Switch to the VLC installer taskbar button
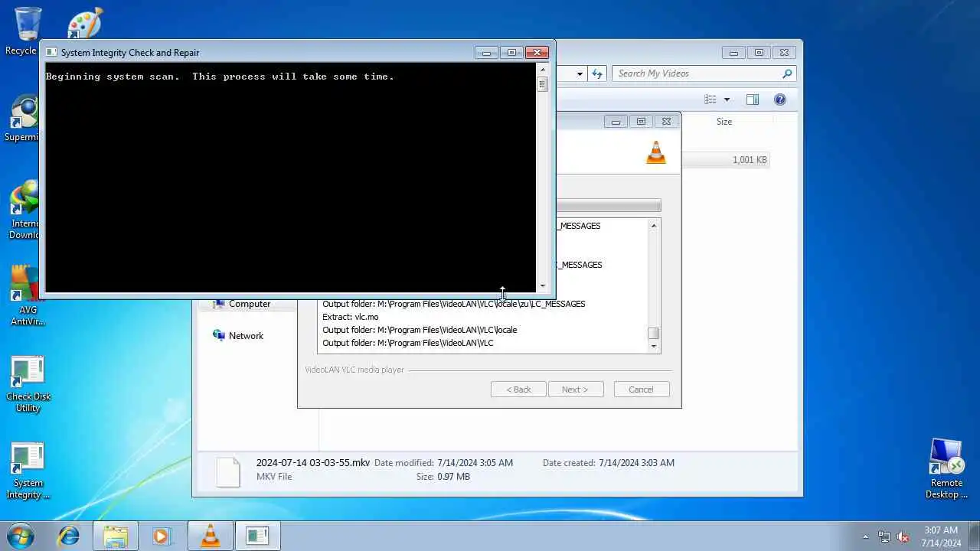The image size is (980, 551). 210,536
